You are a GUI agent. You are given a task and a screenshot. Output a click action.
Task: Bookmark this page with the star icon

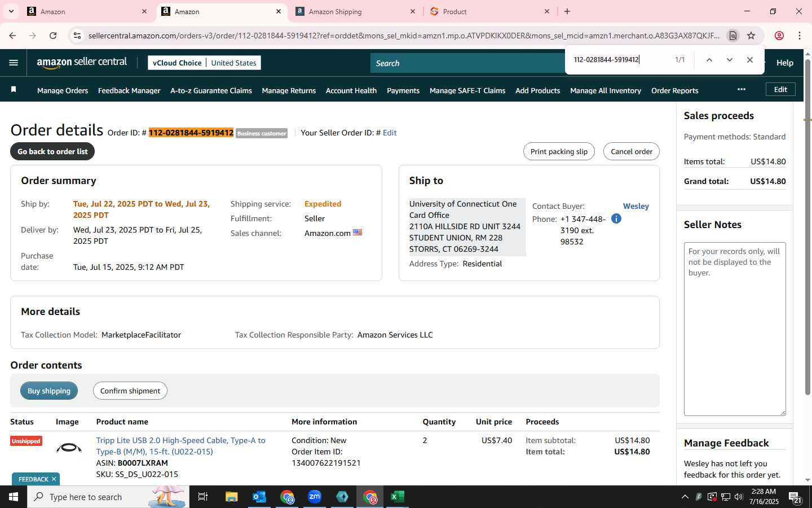(x=751, y=36)
